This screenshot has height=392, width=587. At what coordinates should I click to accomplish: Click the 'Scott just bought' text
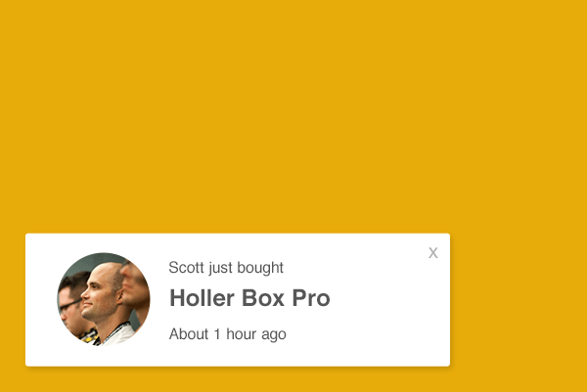pyautogui.click(x=226, y=268)
